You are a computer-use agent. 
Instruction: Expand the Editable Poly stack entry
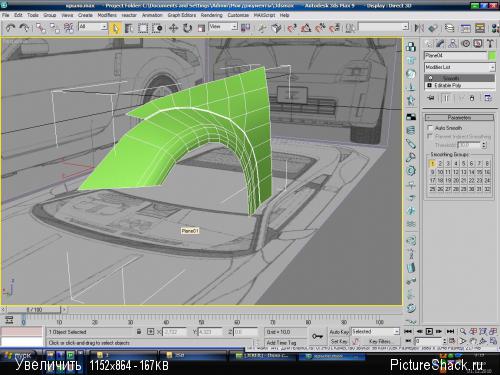tap(429, 86)
